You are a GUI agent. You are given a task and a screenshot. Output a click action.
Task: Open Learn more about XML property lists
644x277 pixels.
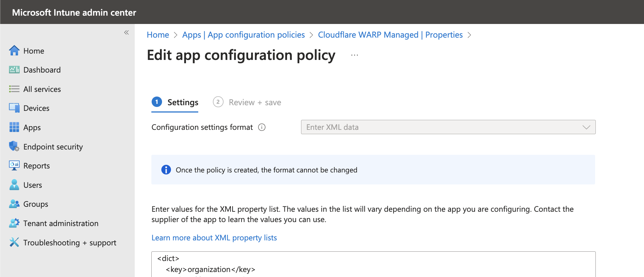point(214,238)
